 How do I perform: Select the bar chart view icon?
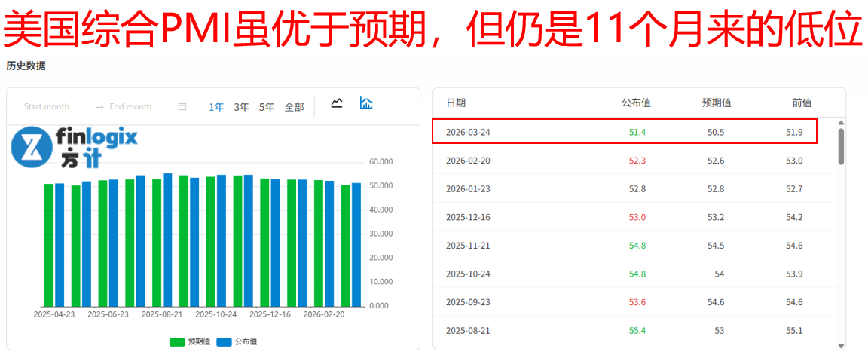366,103
